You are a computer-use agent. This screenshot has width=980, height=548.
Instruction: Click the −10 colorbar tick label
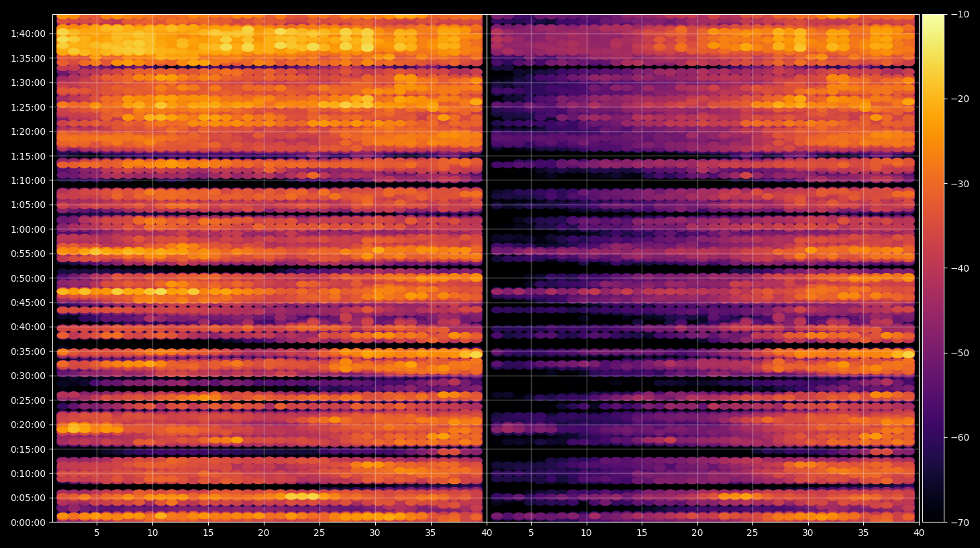coord(960,14)
